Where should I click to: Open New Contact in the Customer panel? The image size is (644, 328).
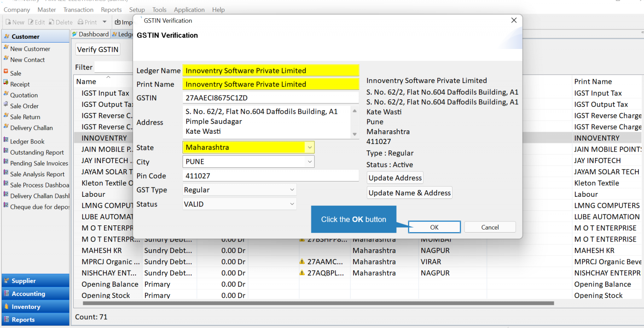[27, 60]
